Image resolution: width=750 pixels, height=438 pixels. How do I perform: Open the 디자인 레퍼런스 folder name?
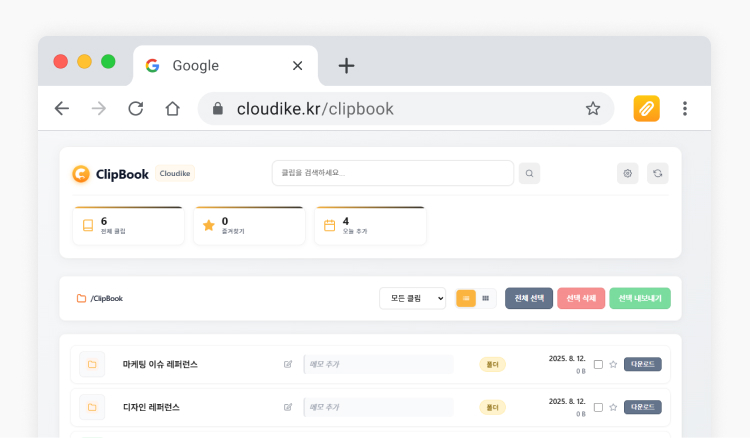coord(151,407)
